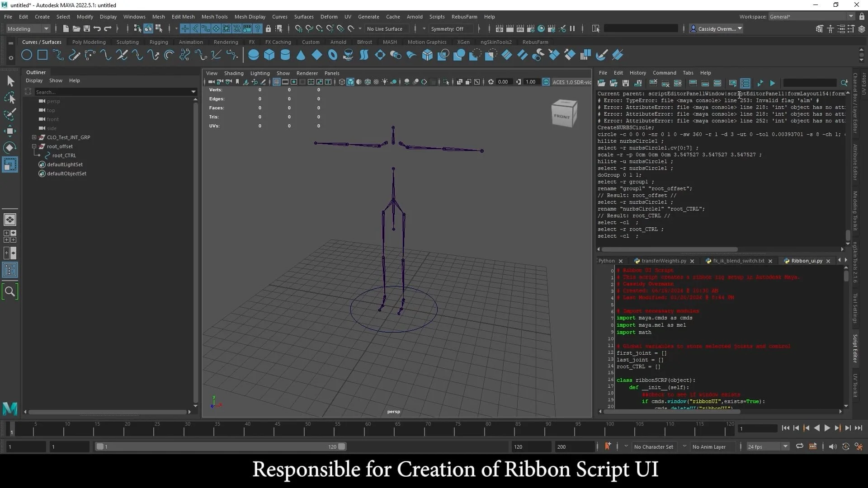Create a NURBS circle from the shelf
This screenshot has height=488, width=868.
pyautogui.click(x=26, y=55)
